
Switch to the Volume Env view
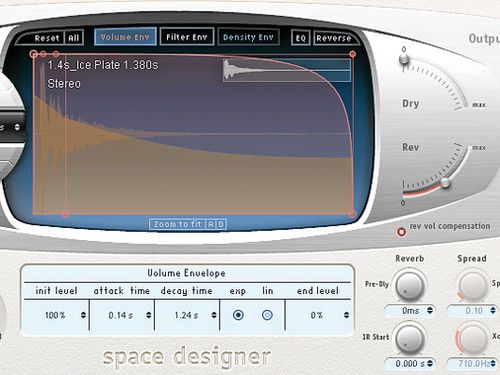125,37
